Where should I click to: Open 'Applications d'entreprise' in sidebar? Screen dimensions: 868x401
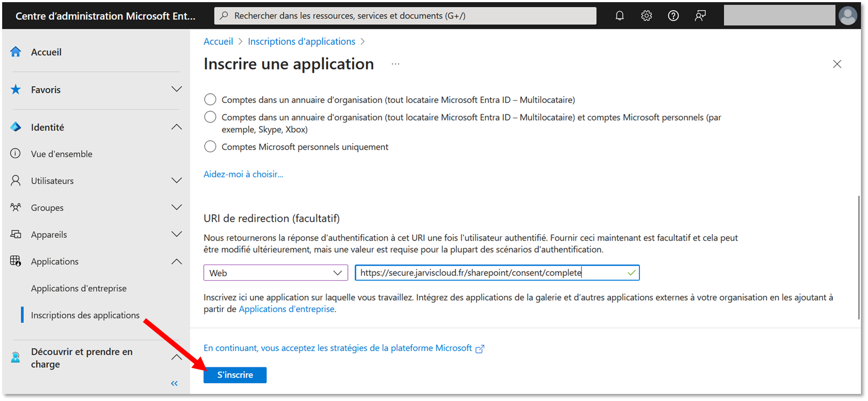(x=79, y=288)
